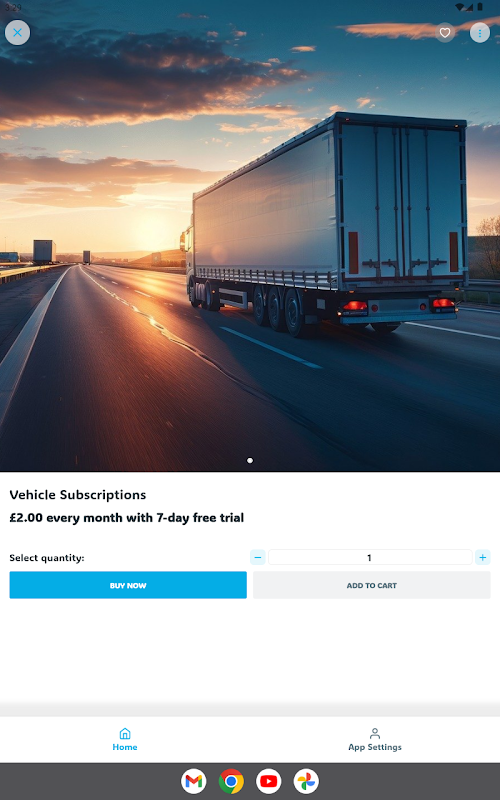Viewport: 500px width, 800px height.
Task: Switch to the Home tab
Action: point(125,740)
